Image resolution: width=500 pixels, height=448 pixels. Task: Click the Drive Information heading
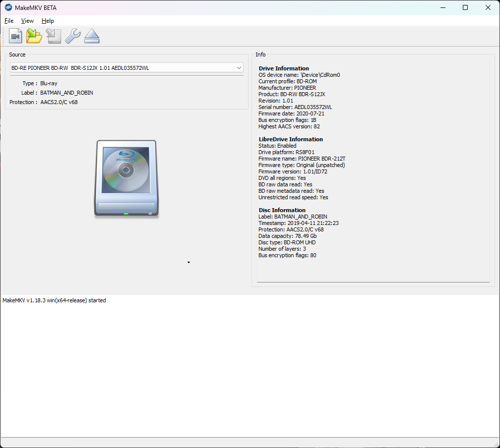(284, 68)
